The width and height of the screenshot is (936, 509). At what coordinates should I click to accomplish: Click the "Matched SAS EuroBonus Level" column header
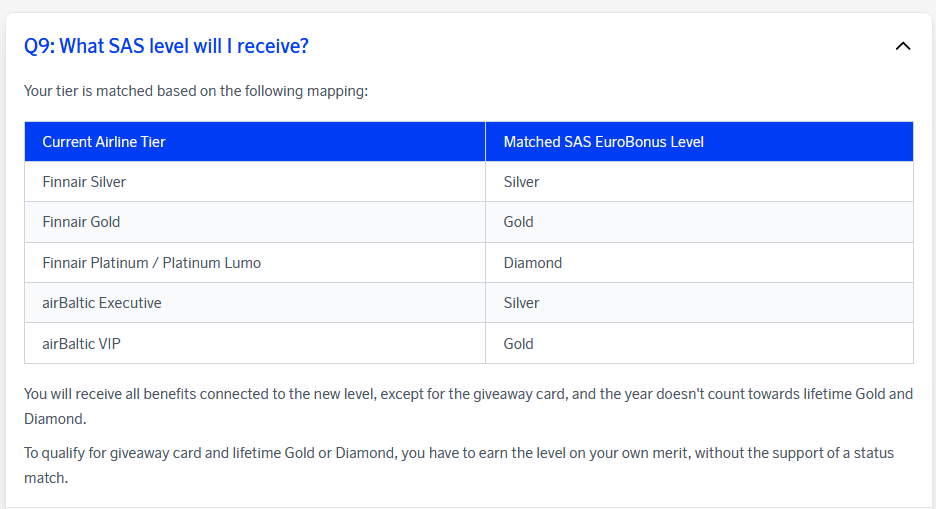[603, 142]
